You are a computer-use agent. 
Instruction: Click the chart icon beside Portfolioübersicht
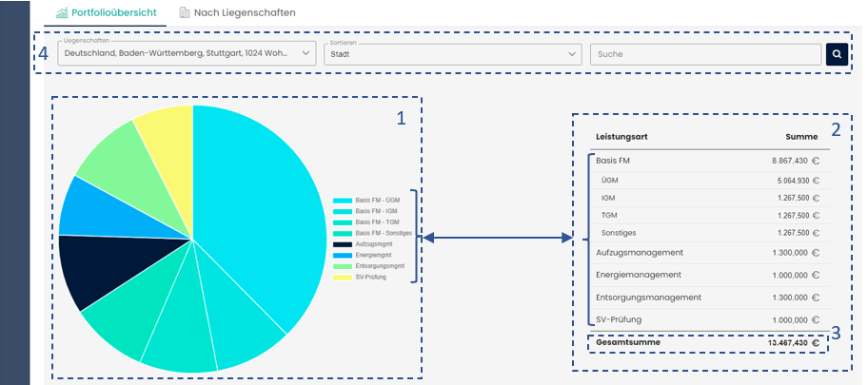tap(62, 13)
